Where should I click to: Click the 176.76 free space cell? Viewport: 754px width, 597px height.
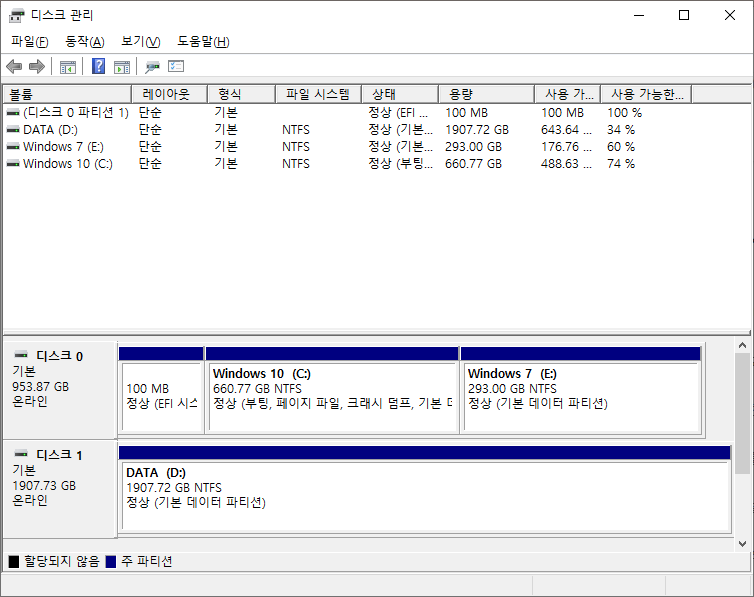pos(566,147)
